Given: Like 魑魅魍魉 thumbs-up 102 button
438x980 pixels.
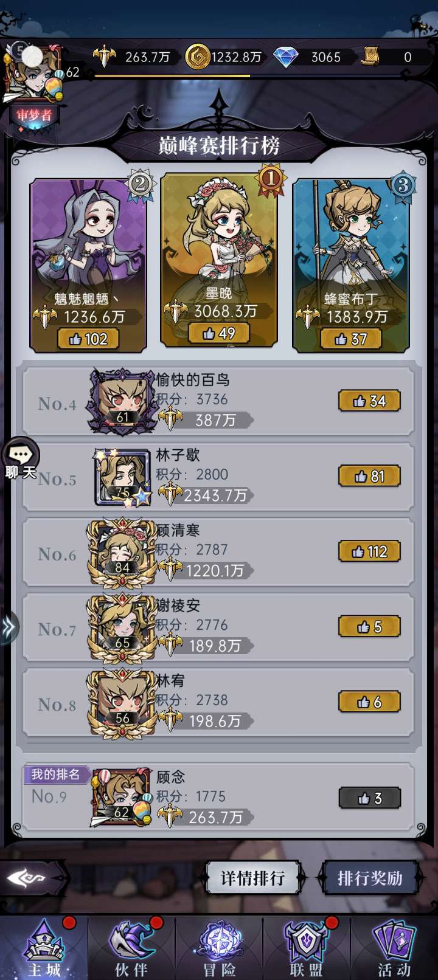Looking at the screenshot, I should (x=88, y=339).
